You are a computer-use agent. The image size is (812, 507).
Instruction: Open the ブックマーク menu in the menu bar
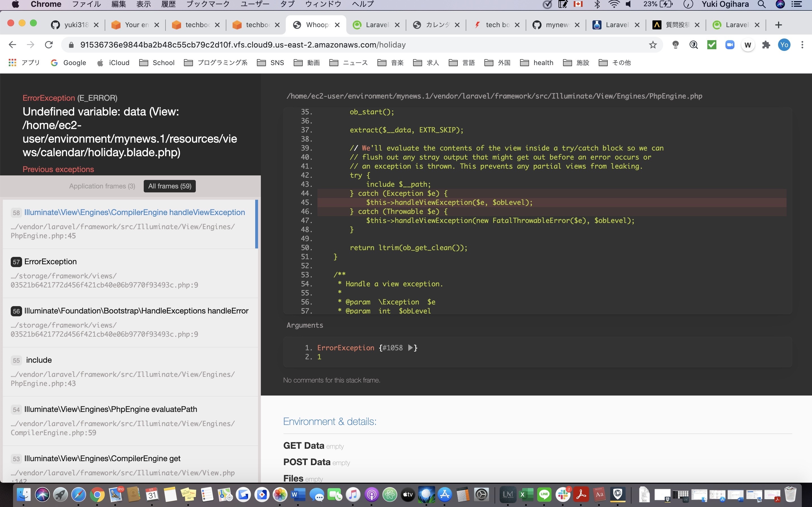(208, 4)
